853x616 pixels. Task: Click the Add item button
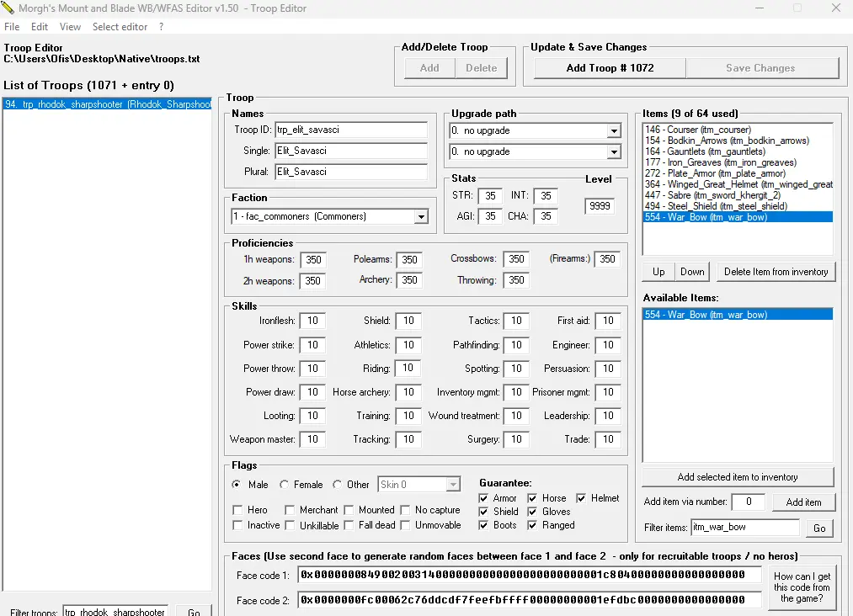click(x=803, y=502)
